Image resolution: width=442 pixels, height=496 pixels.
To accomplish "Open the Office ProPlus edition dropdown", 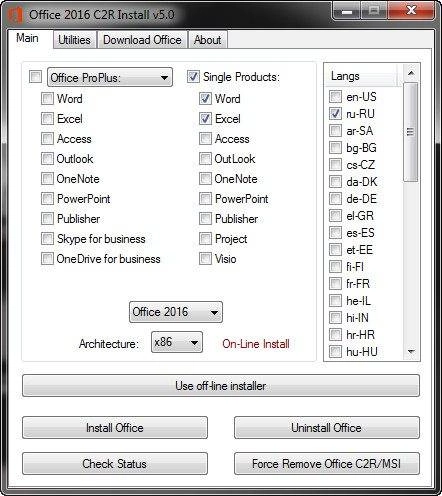I will pyautogui.click(x=110, y=77).
